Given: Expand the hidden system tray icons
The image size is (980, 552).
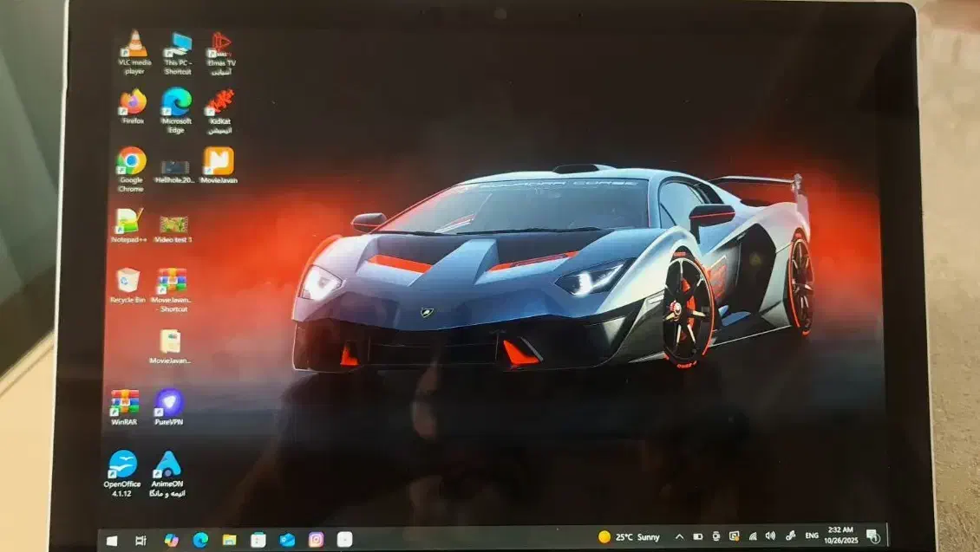Looking at the screenshot, I should point(679,537).
